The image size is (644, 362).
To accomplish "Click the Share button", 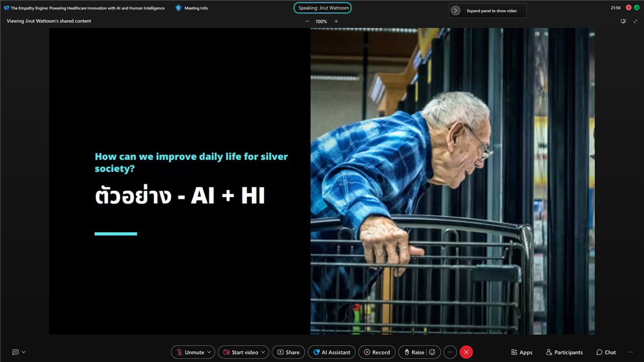I will (x=288, y=352).
